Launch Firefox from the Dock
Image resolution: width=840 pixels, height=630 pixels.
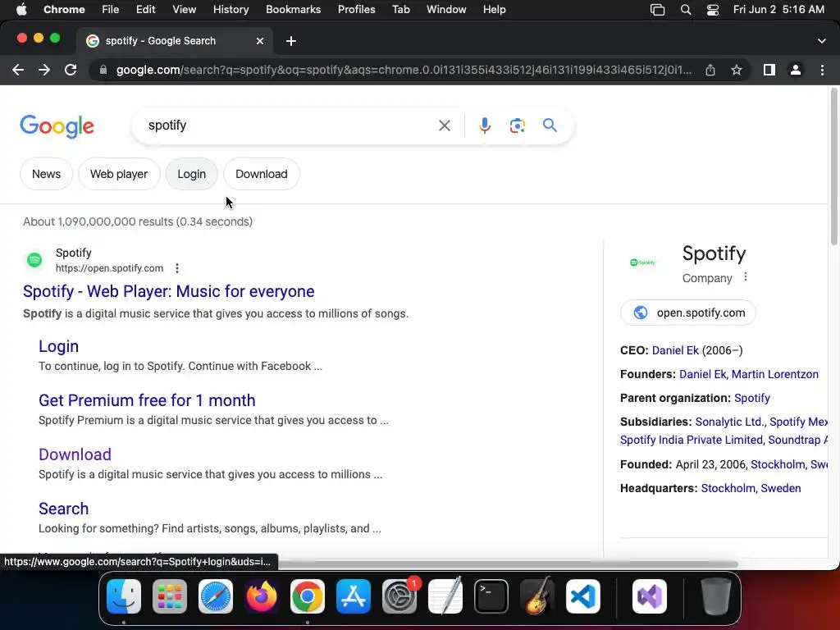(x=262, y=596)
